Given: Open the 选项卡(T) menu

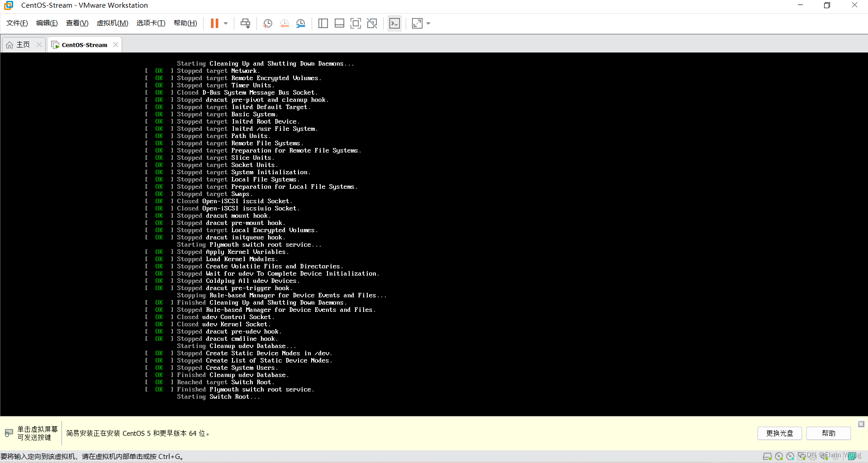Looking at the screenshot, I should (151, 23).
